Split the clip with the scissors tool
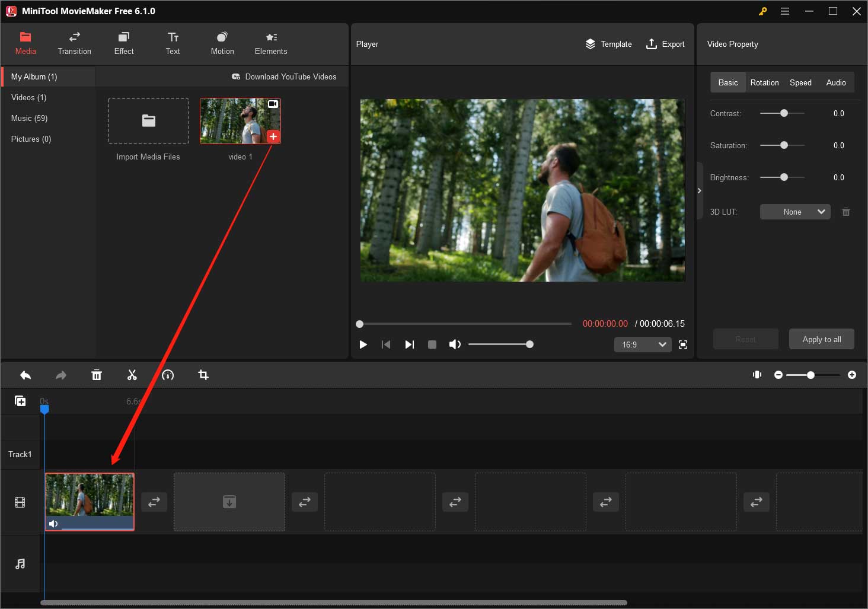This screenshot has width=868, height=609. (132, 375)
